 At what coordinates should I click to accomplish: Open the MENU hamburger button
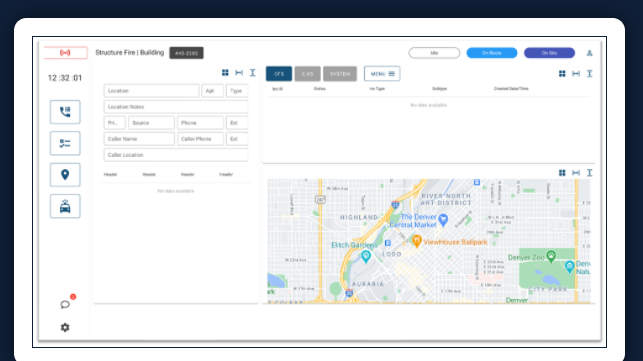click(382, 74)
